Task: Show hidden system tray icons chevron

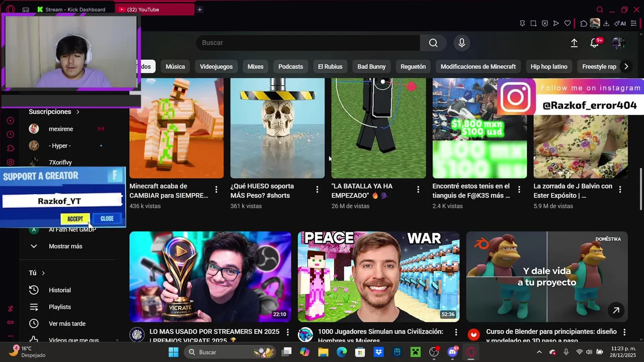Action: click(x=539, y=352)
